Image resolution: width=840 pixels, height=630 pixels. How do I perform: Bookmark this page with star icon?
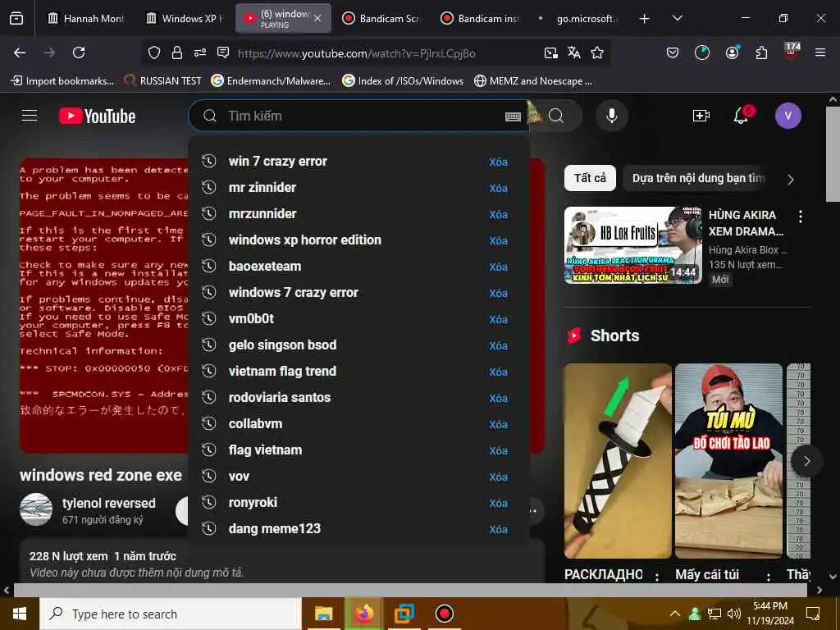coord(597,52)
